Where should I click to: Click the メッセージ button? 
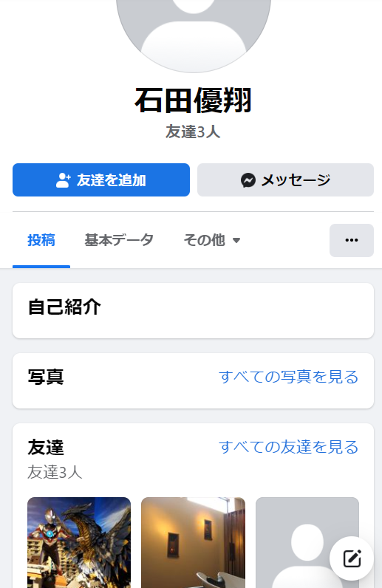click(x=285, y=180)
